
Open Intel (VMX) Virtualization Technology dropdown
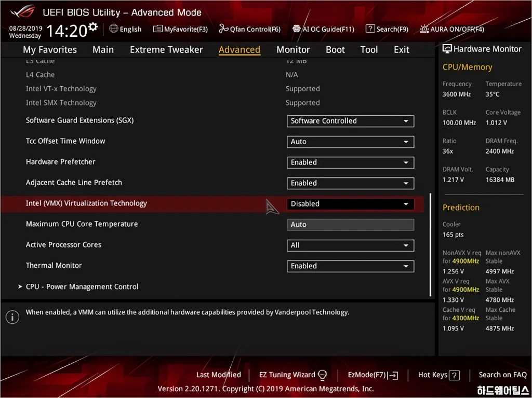pos(350,204)
